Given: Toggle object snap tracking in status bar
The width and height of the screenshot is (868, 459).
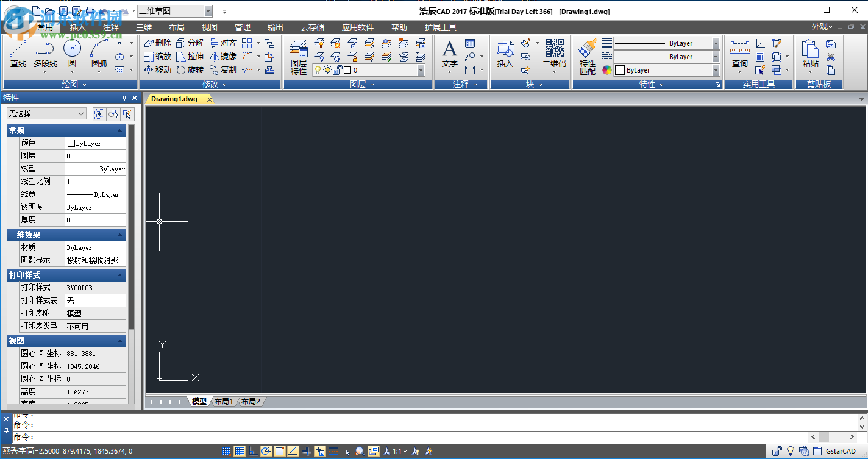Looking at the screenshot, I should (293, 451).
